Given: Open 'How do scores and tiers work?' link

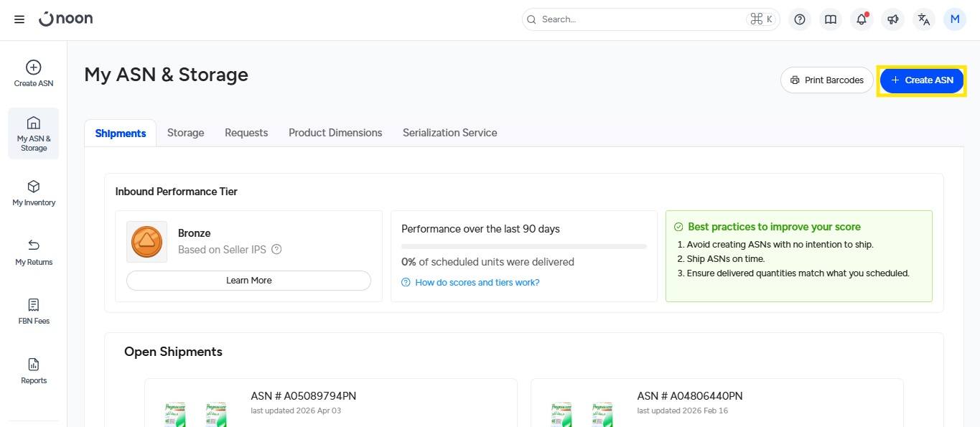Looking at the screenshot, I should pos(477,283).
